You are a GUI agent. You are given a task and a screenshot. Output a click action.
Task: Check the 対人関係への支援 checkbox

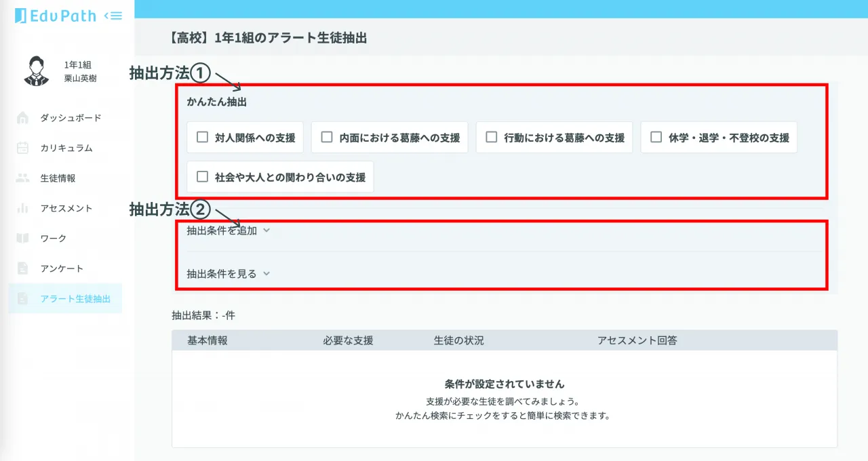click(x=202, y=137)
